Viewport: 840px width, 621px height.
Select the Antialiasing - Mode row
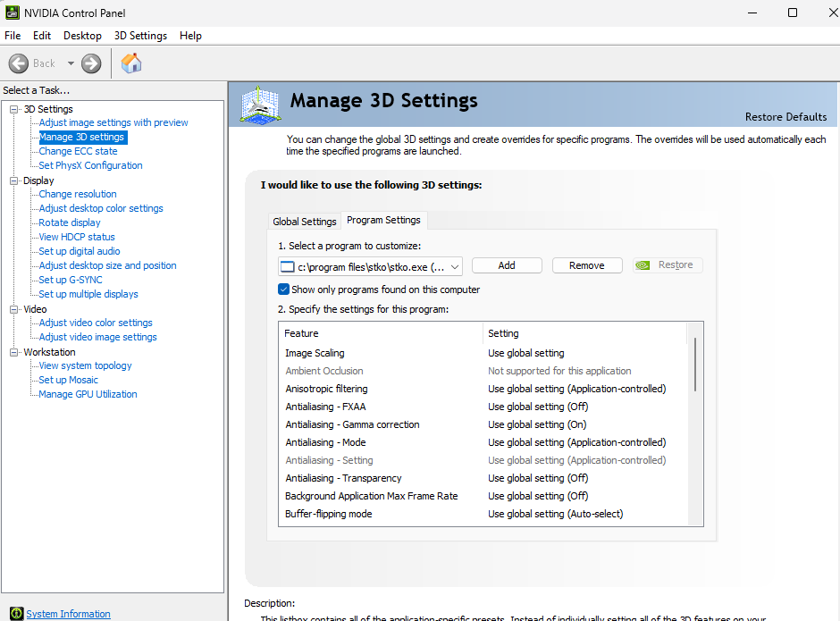click(x=483, y=442)
